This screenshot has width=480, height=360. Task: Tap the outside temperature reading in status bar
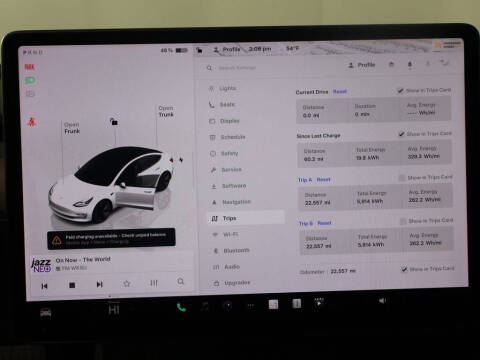[x=293, y=48]
